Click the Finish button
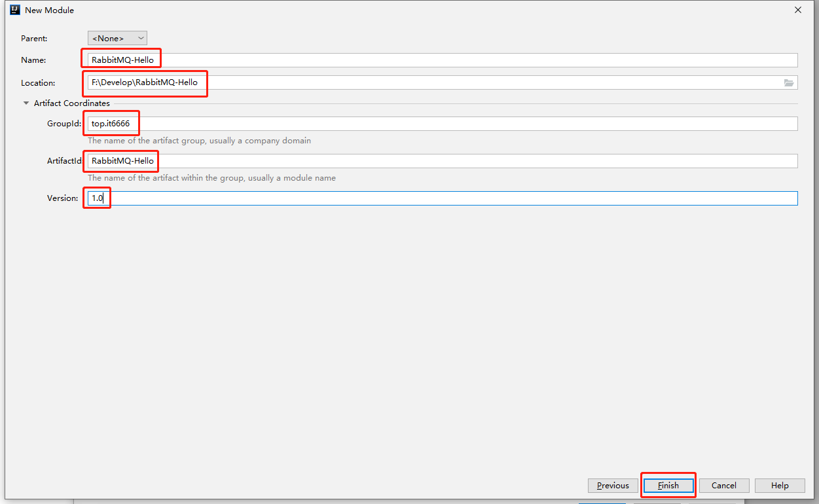 pyautogui.click(x=668, y=486)
